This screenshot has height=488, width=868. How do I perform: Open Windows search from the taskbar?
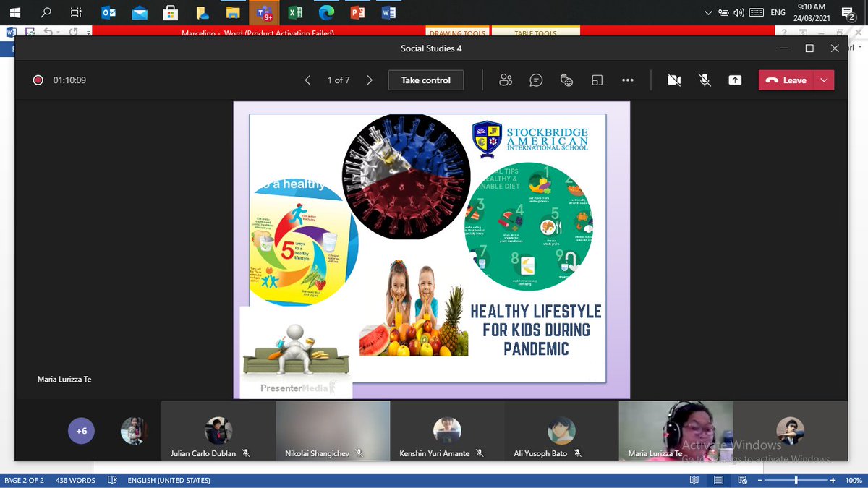(x=46, y=12)
